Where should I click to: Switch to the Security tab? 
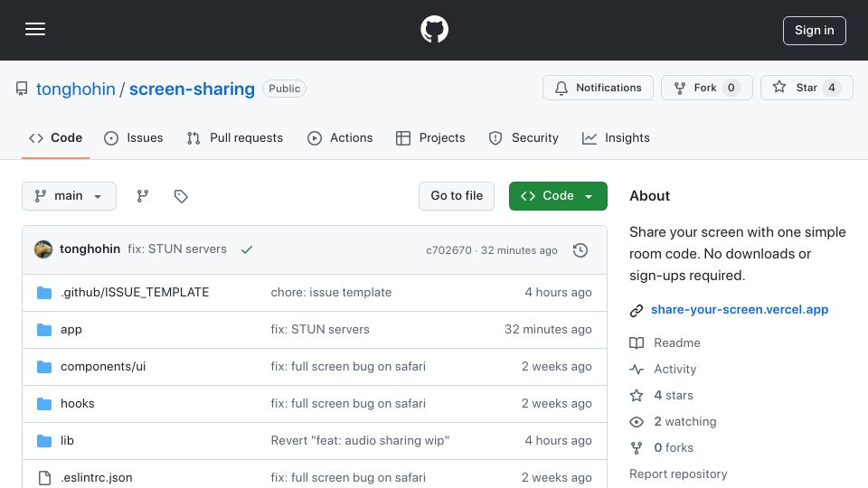pyautogui.click(x=524, y=137)
